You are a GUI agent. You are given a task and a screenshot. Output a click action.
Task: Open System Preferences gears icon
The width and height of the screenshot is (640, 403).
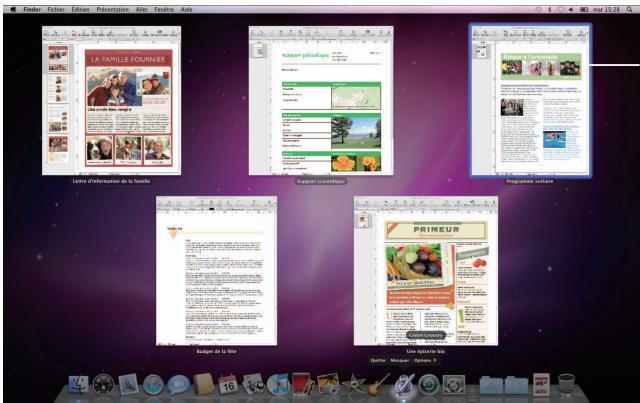coord(453,384)
